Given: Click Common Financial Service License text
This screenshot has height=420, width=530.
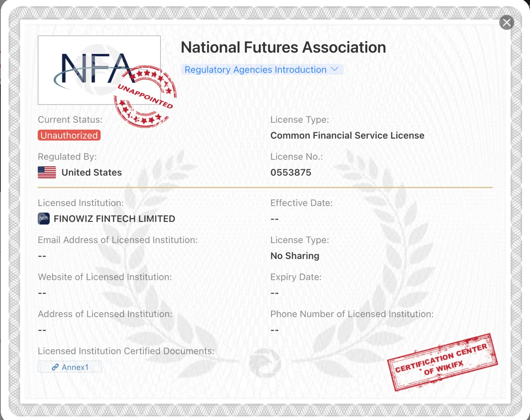Looking at the screenshot, I should pyautogui.click(x=347, y=135).
